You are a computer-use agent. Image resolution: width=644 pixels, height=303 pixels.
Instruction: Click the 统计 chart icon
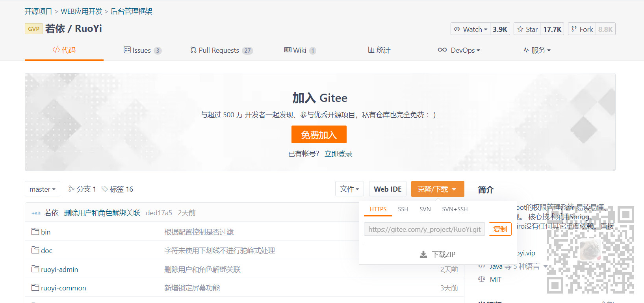pyautogui.click(x=371, y=50)
